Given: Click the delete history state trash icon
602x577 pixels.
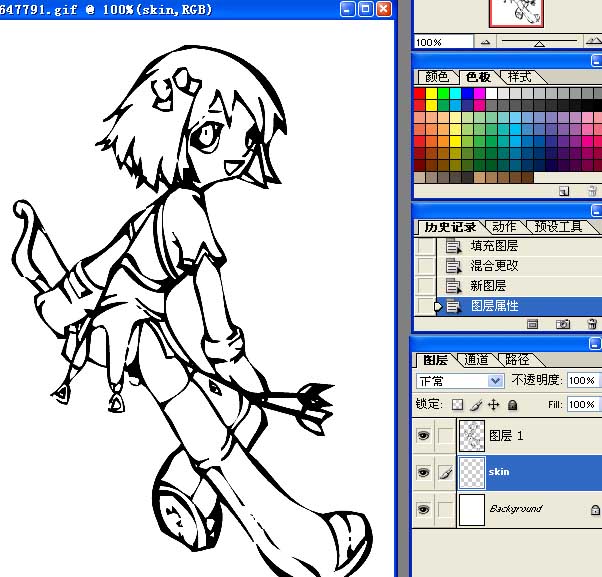Looking at the screenshot, I should (x=592, y=324).
